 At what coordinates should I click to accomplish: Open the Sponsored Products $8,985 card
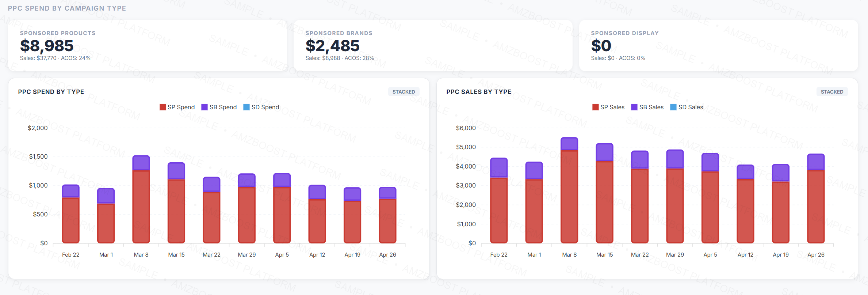click(x=148, y=46)
